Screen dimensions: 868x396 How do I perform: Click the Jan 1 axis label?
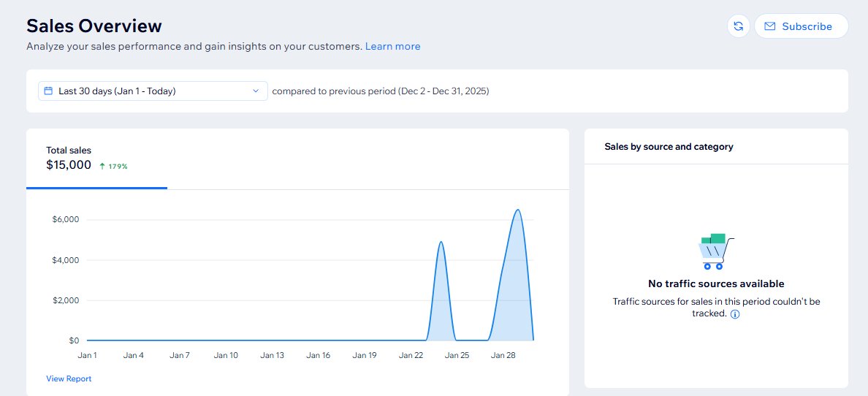[88, 356]
